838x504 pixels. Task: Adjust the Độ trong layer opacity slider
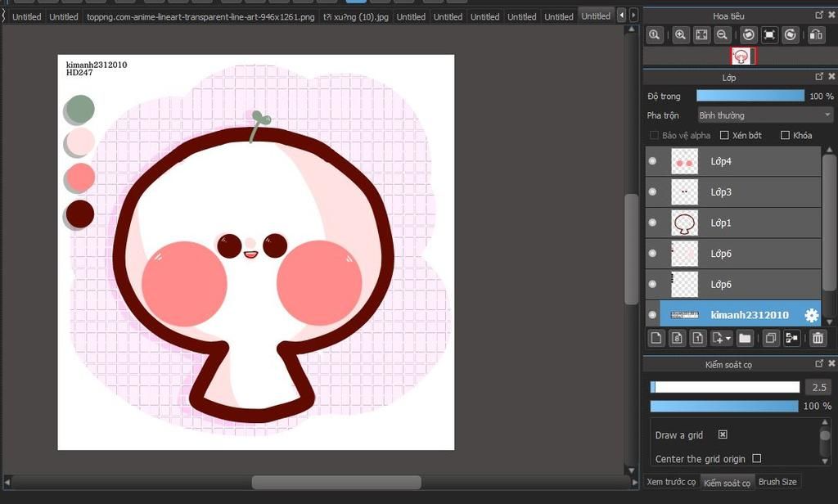(x=750, y=96)
